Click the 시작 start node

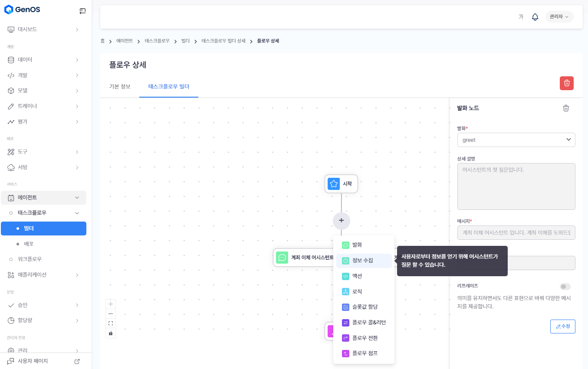[x=341, y=184]
